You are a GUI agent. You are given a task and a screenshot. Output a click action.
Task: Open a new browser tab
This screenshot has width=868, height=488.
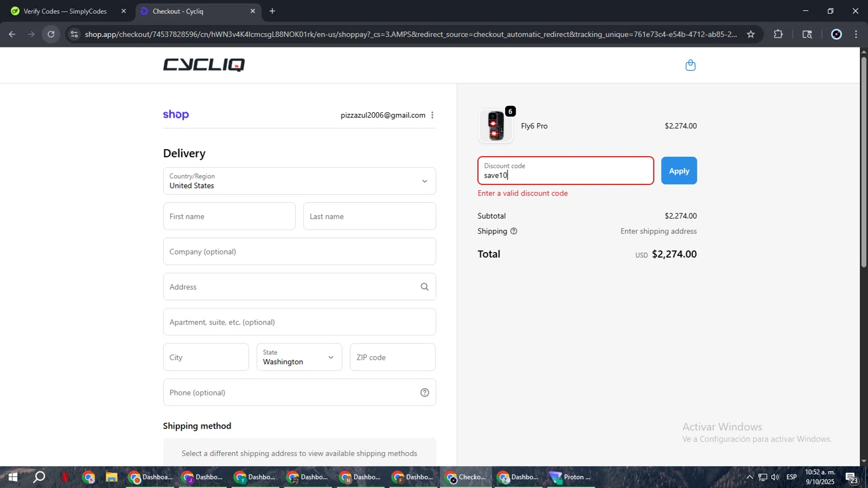coord(272,11)
